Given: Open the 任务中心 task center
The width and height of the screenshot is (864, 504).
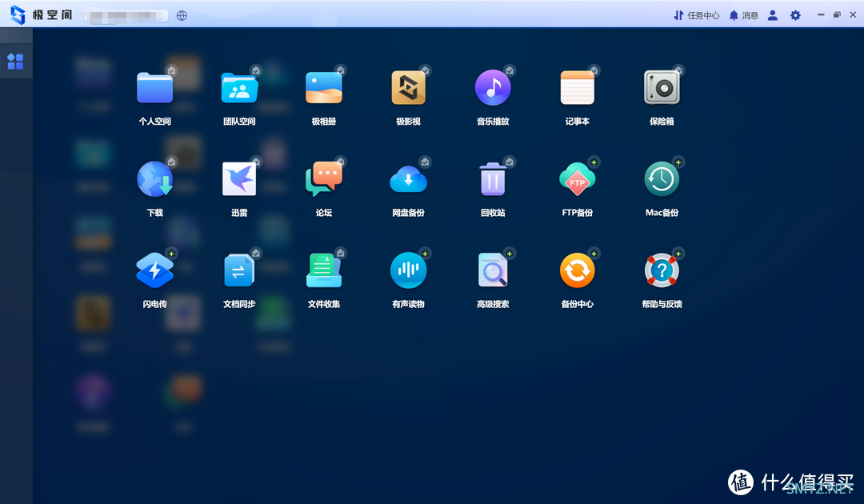Looking at the screenshot, I should [x=697, y=15].
